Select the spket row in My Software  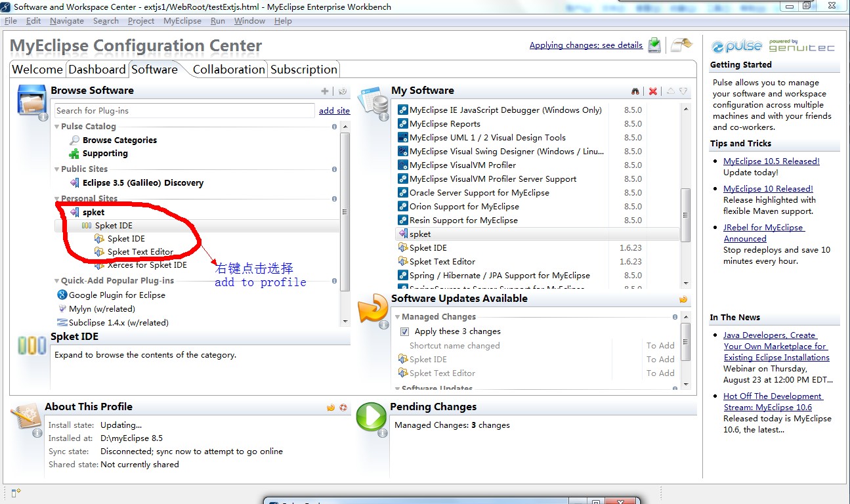click(x=538, y=234)
